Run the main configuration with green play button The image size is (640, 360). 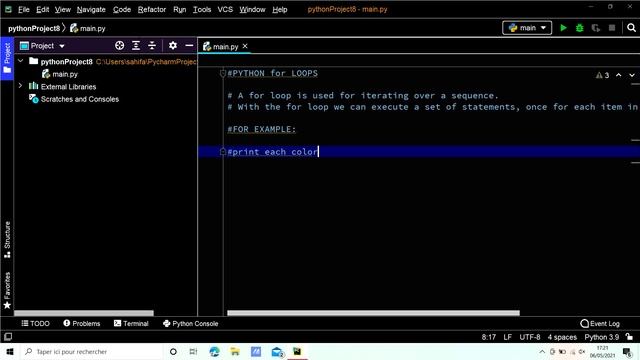[x=564, y=28]
